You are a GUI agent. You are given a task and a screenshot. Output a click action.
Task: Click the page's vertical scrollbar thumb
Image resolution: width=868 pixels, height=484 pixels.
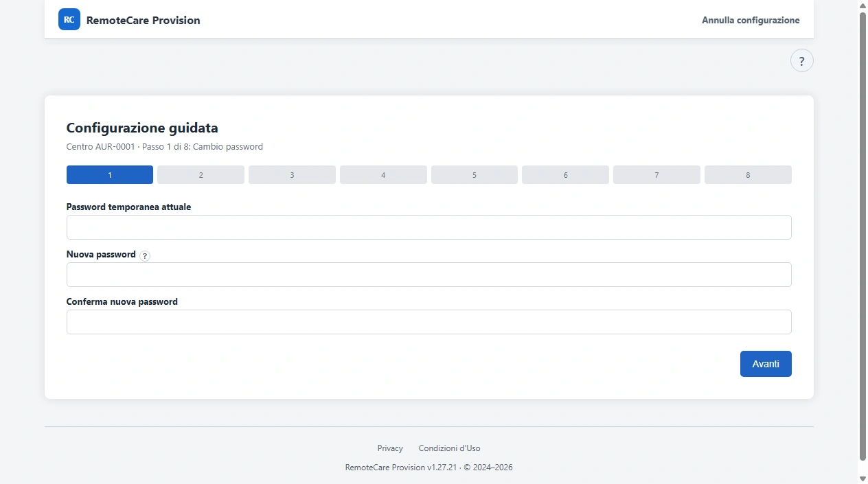coord(863,235)
